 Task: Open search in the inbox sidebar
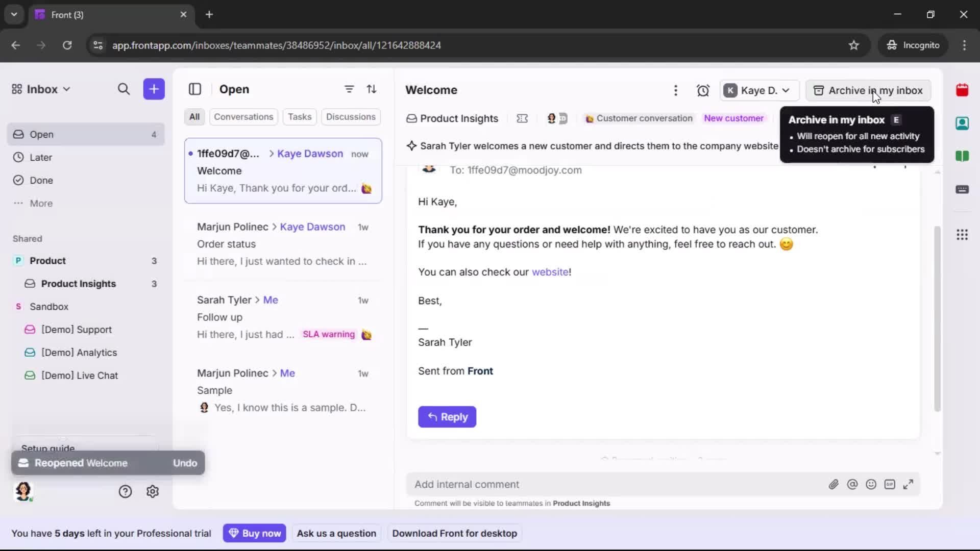[x=124, y=89]
